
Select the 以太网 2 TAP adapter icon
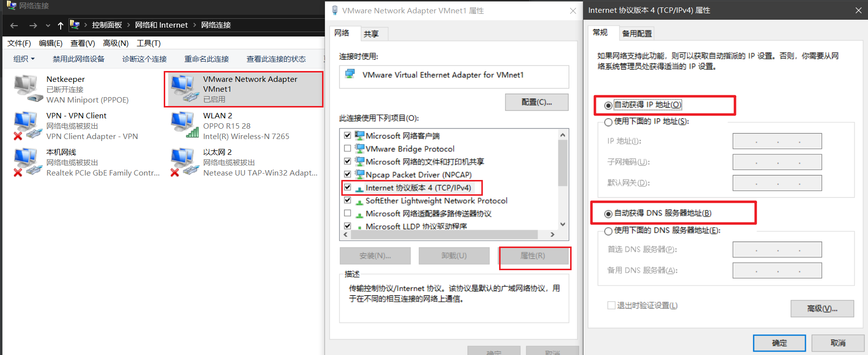point(183,162)
